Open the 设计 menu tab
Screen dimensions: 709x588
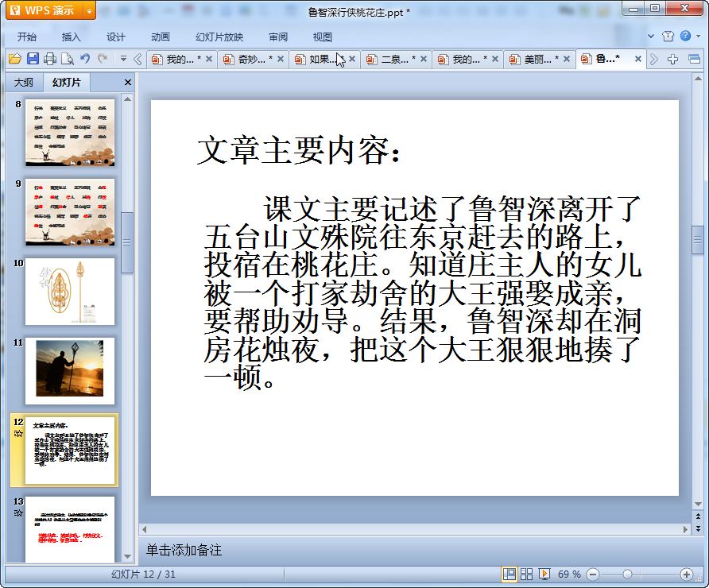tap(116, 37)
